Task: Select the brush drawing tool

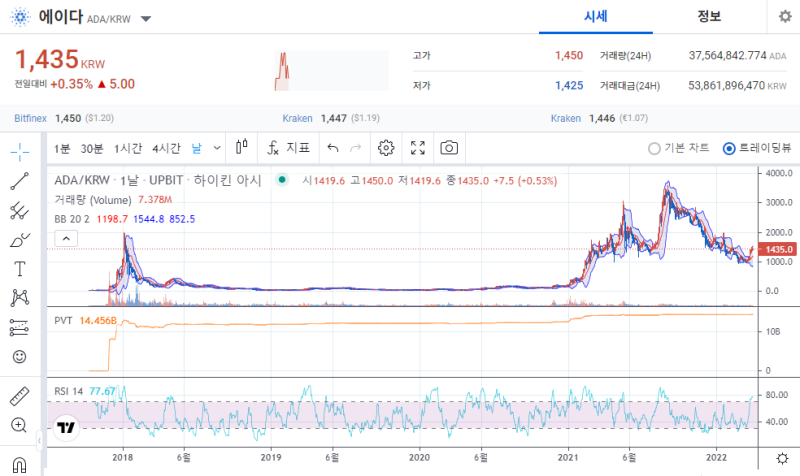Action: [19, 239]
